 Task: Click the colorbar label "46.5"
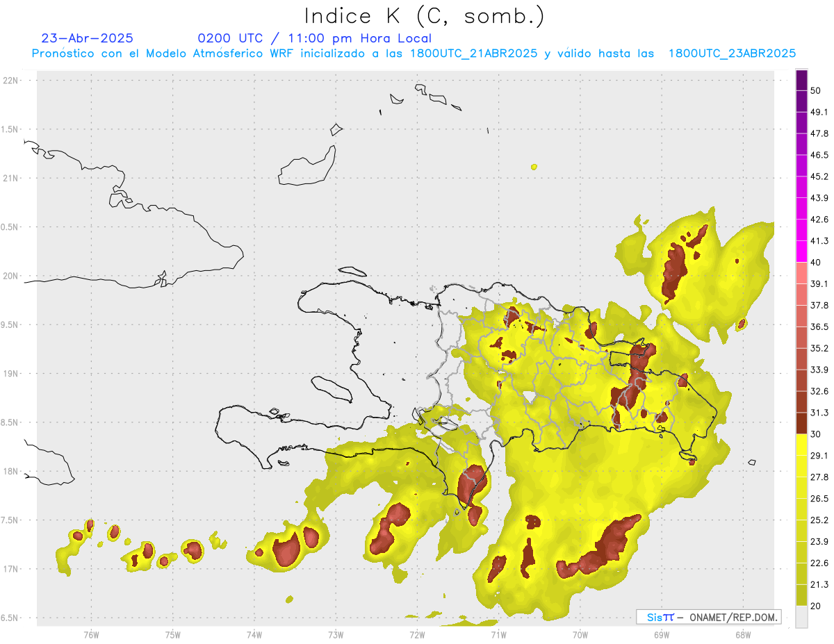click(819, 155)
